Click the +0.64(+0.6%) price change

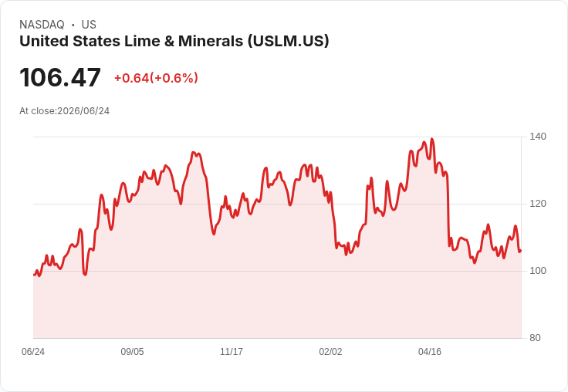coord(156,78)
